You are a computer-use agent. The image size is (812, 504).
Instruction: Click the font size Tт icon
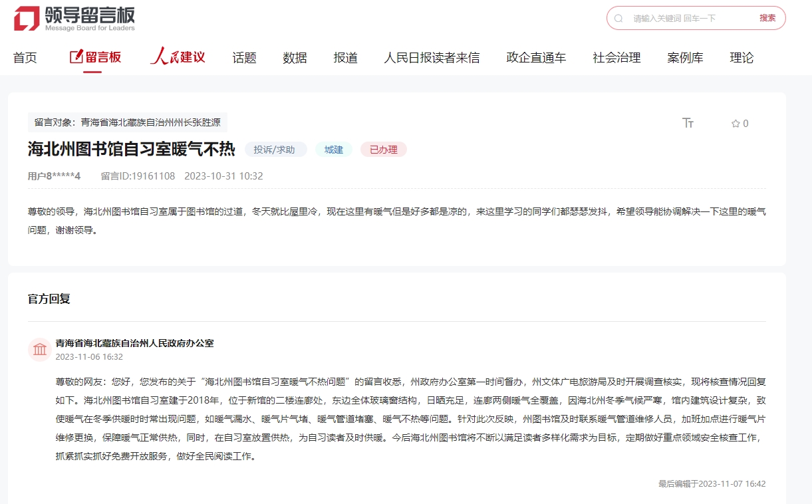coord(688,123)
